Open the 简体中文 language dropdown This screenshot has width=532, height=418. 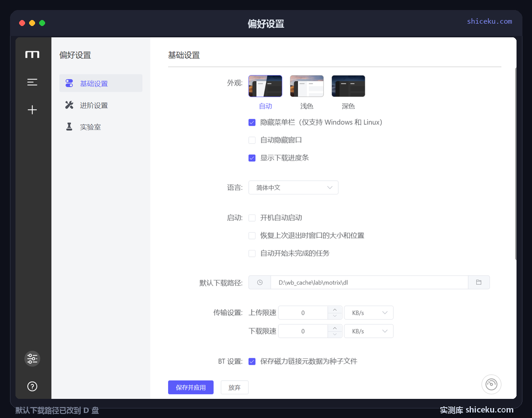tap(293, 188)
